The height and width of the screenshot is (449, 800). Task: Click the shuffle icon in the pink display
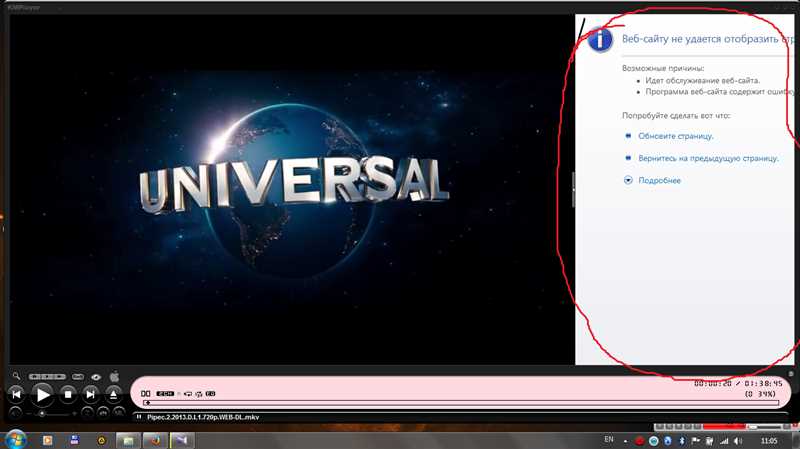pos(199,393)
